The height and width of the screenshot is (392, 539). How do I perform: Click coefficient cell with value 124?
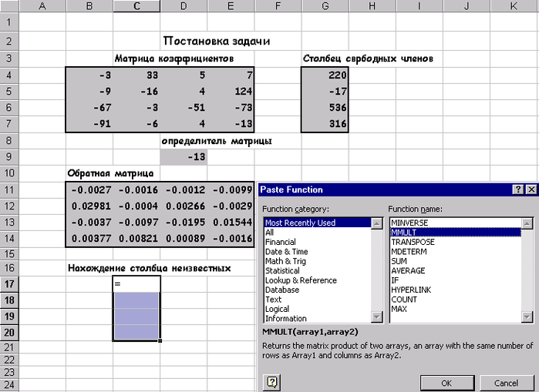(231, 92)
